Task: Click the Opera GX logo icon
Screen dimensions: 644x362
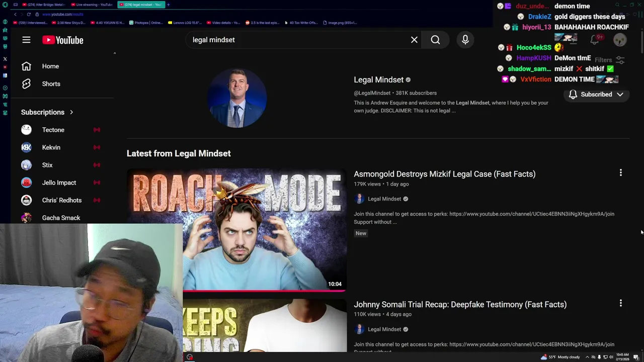Action: [x=5, y=5]
